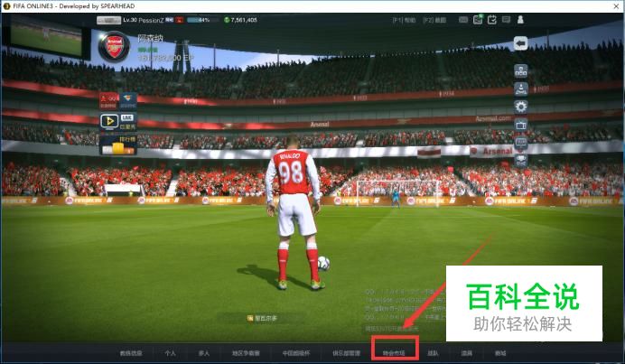Click the 阿森纳 club name text
This screenshot has width=625, height=364.
[150, 38]
